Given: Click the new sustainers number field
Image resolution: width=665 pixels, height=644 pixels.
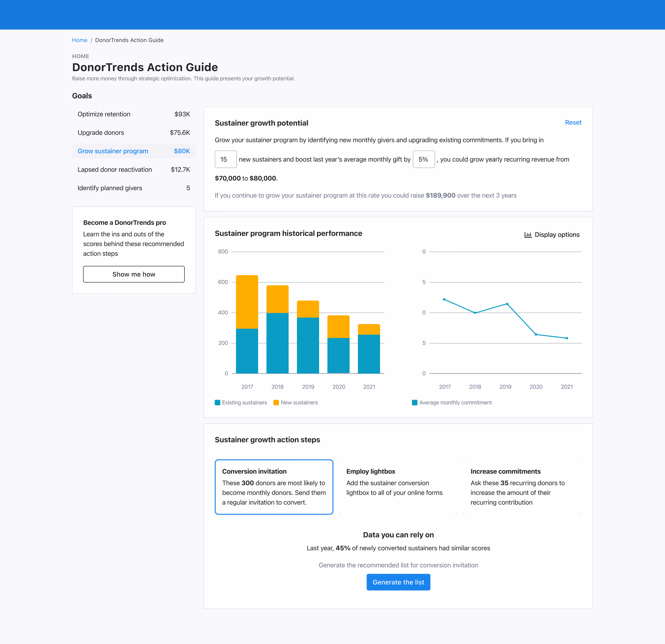Looking at the screenshot, I should (x=226, y=159).
